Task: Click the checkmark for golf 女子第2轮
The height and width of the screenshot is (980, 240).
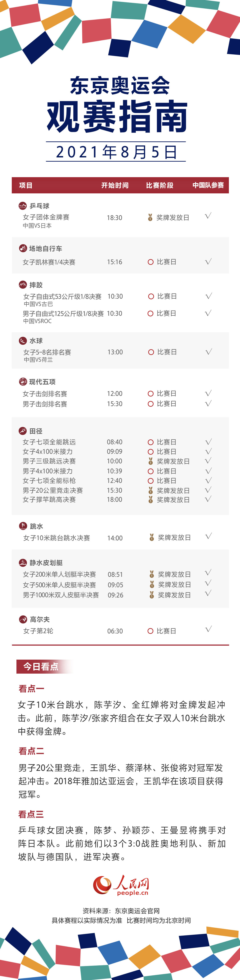Action: pos(208,629)
